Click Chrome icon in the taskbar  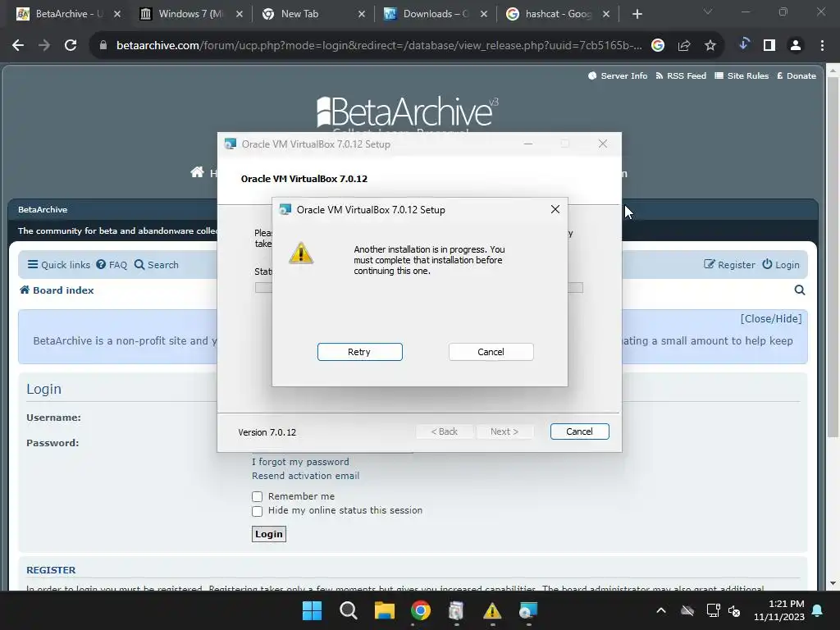[421, 610]
